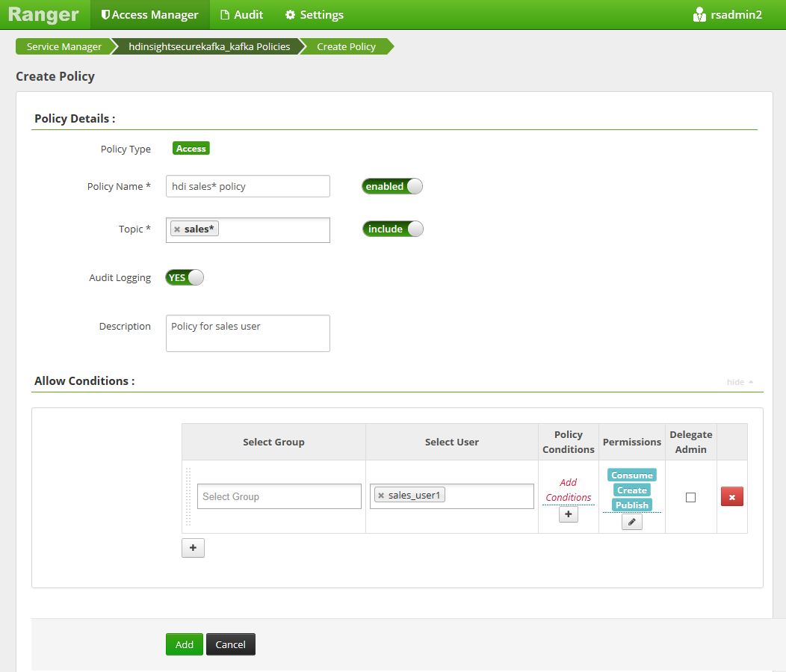The image size is (786, 672).
Task: Click the Settings gear icon
Action: click(290, 15)
